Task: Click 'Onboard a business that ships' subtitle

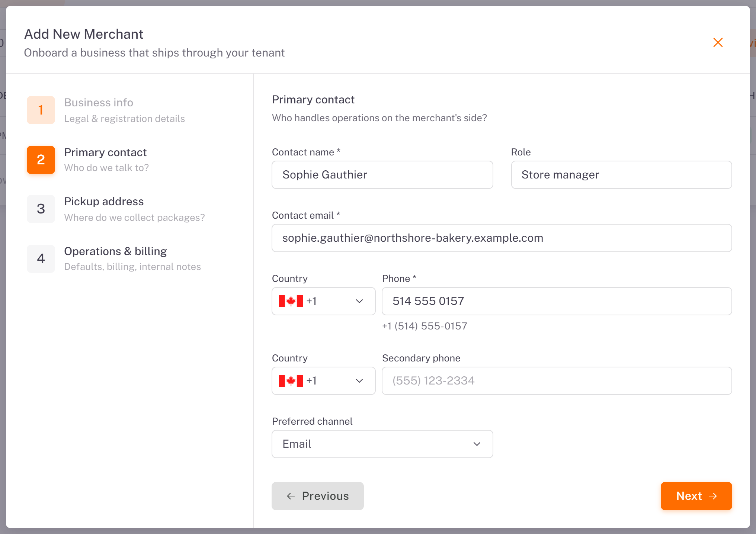Action: pos(154,53)
